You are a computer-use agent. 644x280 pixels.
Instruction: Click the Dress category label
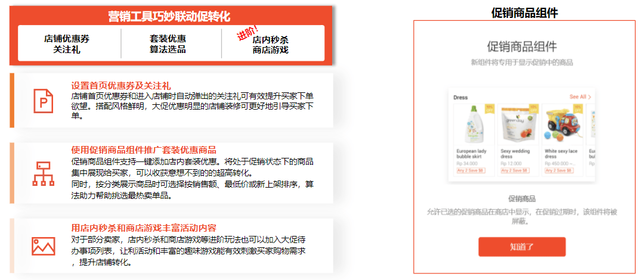point(460,98)
